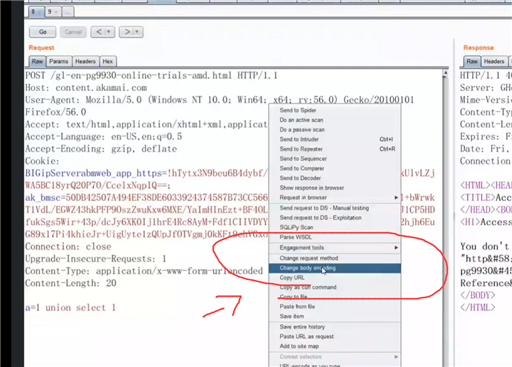Choose Save item

point(335,316)
